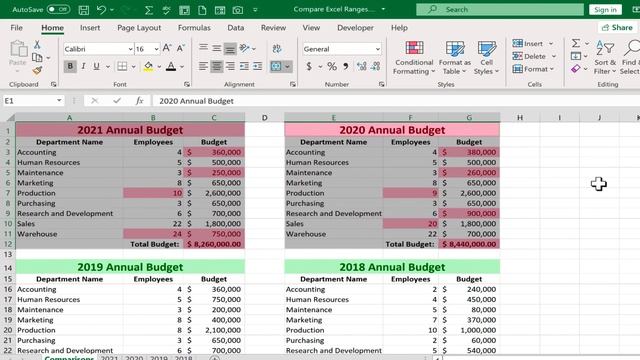Open the General number format dropdown
The image size is (640, 360).
pos(378,49)
